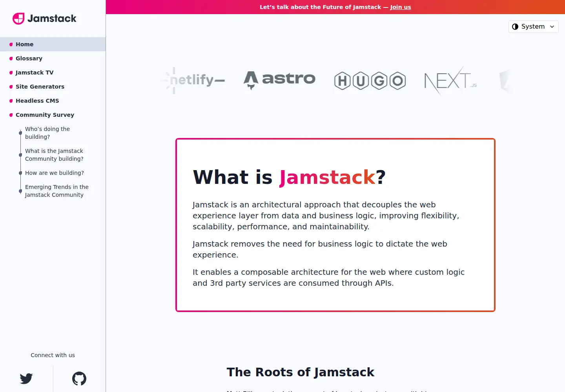Click the Hugo logo

[370, 81]
